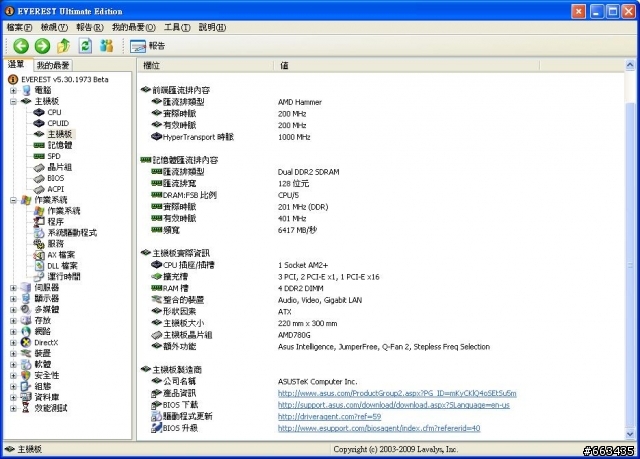Image resolution: width=640 pixels, height=459 pixels.
Task: Click the 報告 report toolbar button
Action: click(147, 46)
